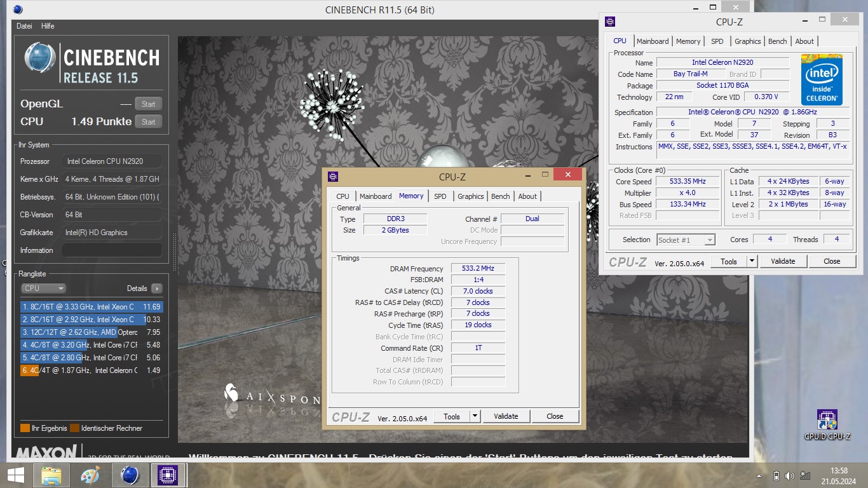868x488 pixels.
Task: Switch to Bench tab in front CPU-Z window
Action: 501,196
